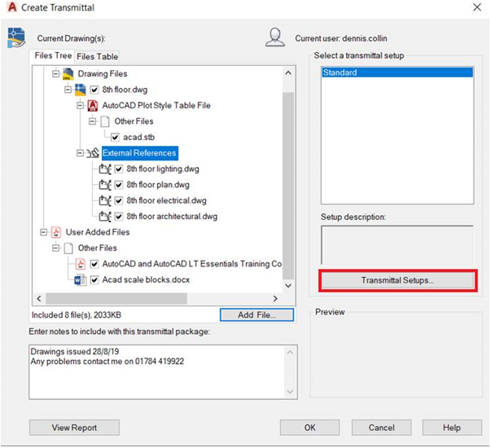Collapse AutoCAD Plot Style Table File node
This screenshot has height=448, width=491.
(80, 106)
